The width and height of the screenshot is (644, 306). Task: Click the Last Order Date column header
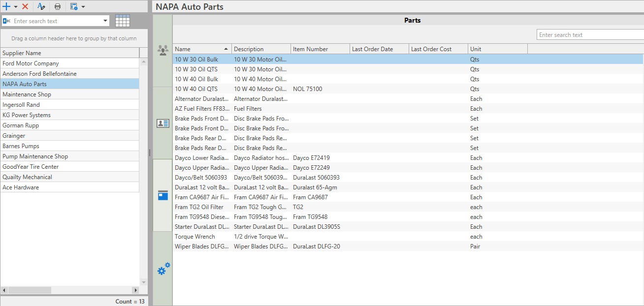click(x=379, y=49)
